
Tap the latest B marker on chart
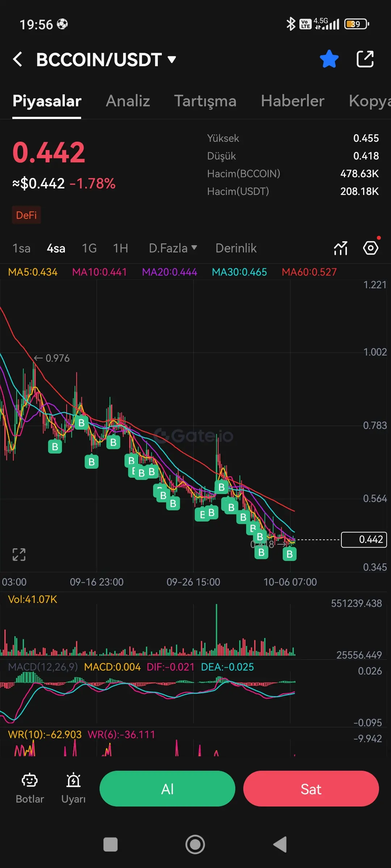coord(290,554)
